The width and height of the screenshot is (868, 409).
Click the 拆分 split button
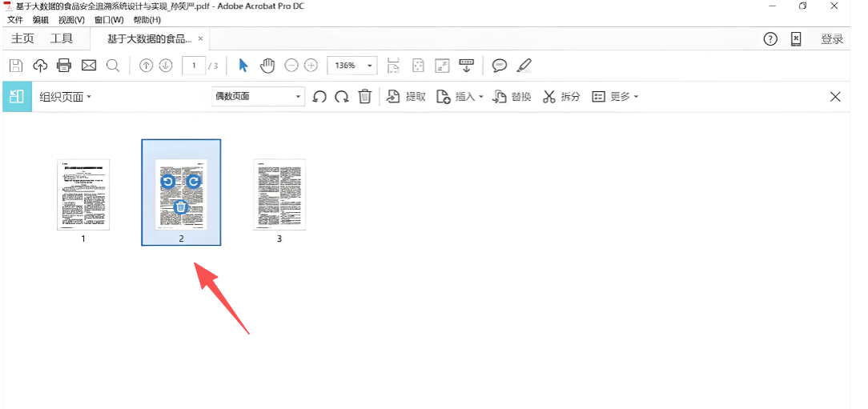561,97
